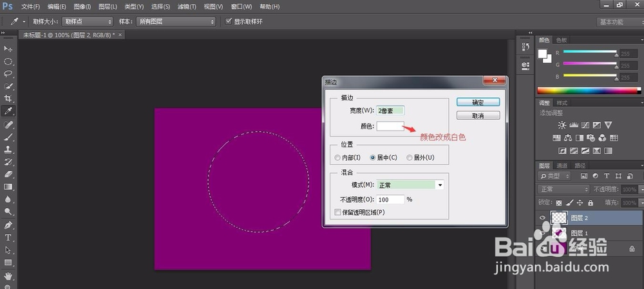Add a Brightness/Contrast adjustment
Screen dimensions: 644x289
(562, 125)
